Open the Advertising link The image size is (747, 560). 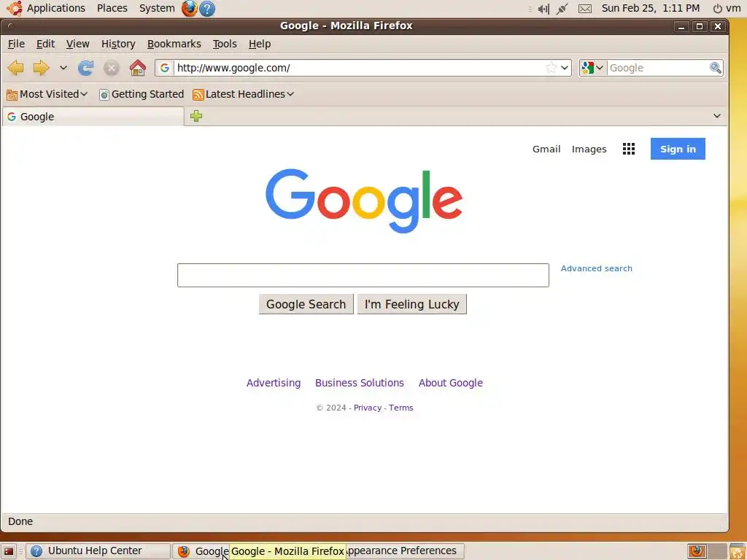274,383
